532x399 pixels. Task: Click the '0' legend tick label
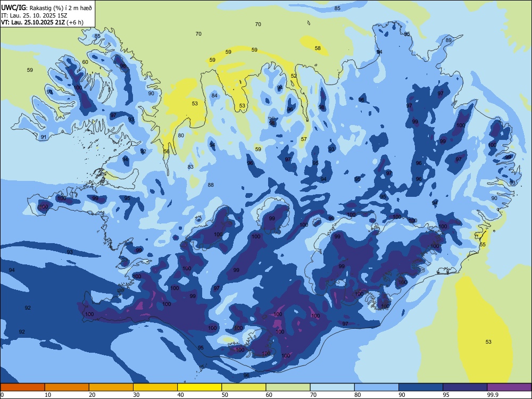click(2, 395)
